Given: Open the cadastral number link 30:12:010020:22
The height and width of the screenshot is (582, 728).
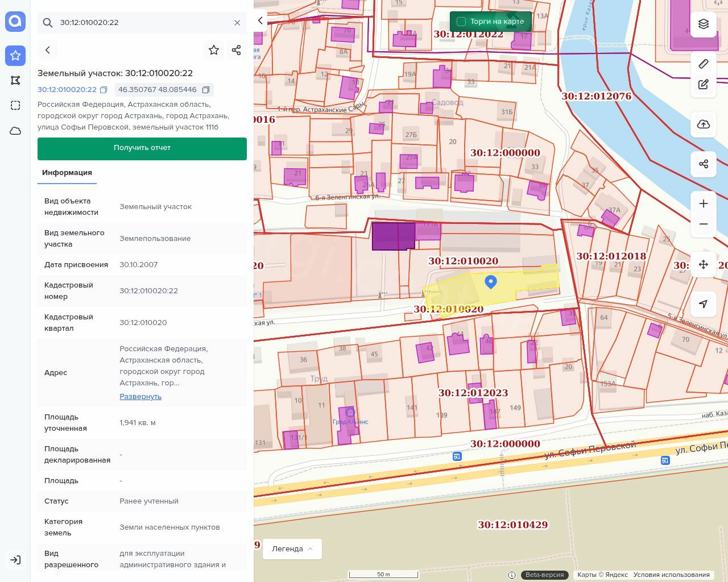Looking at the screenshot, I should click(67, 90).
